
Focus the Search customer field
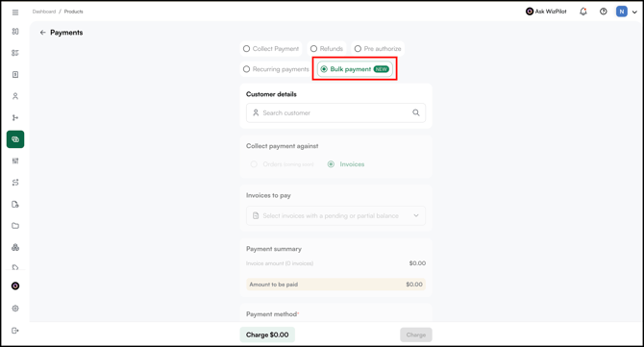336,112
